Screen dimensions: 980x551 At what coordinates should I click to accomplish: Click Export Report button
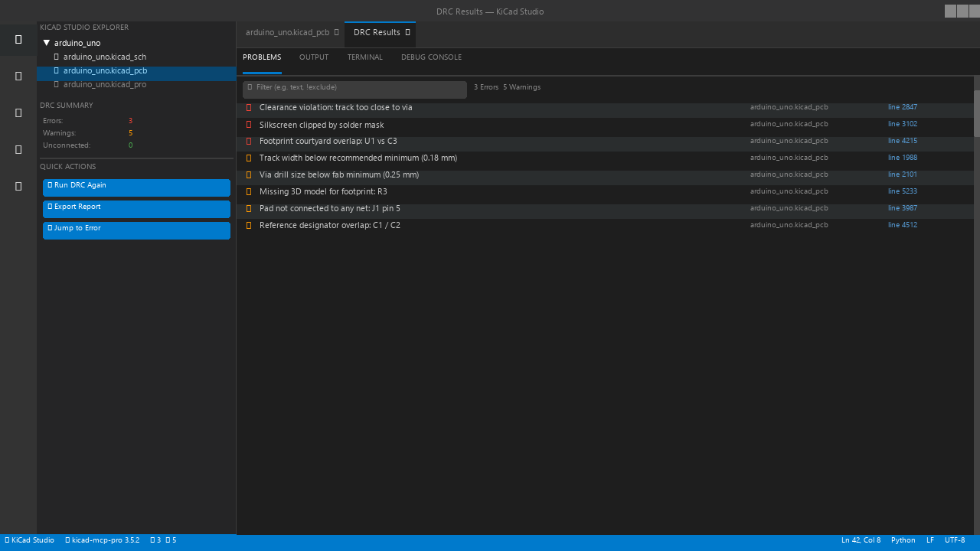pos(136,209)
